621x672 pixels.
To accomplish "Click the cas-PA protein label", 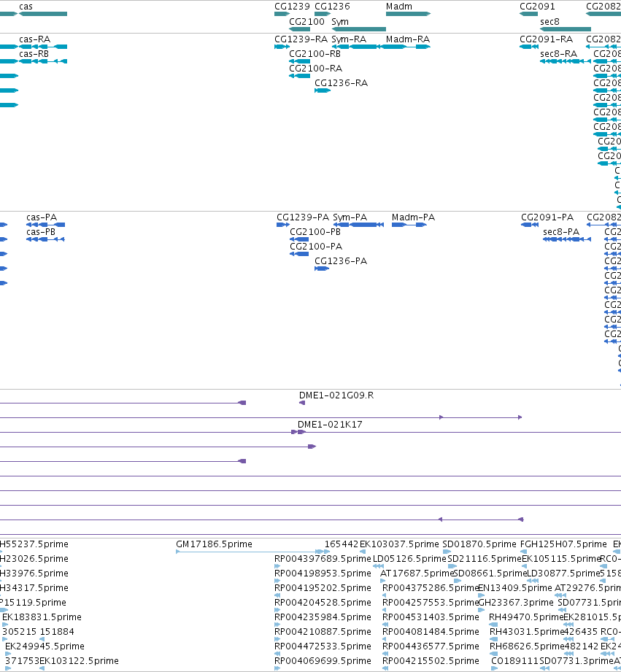I will tap(42, 217).
